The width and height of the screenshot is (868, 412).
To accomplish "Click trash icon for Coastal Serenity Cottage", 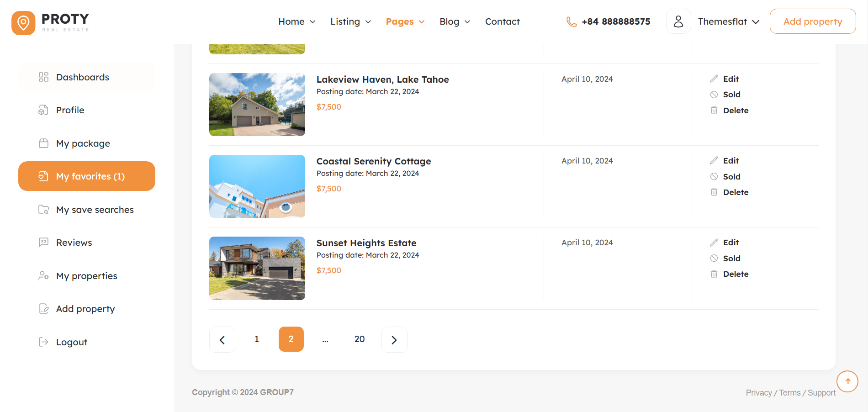I will [x=714, y=192].
